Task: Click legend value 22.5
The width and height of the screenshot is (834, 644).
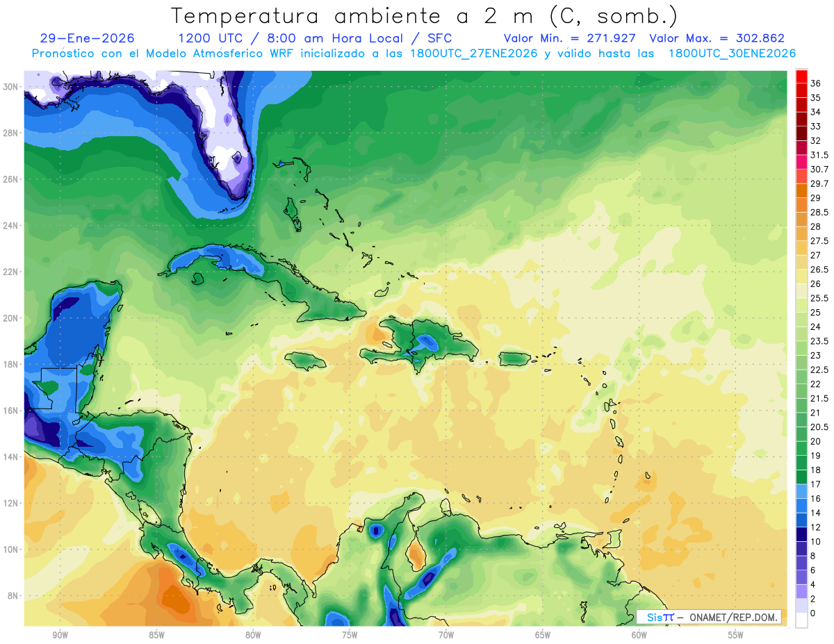Action: click(819, 370)
